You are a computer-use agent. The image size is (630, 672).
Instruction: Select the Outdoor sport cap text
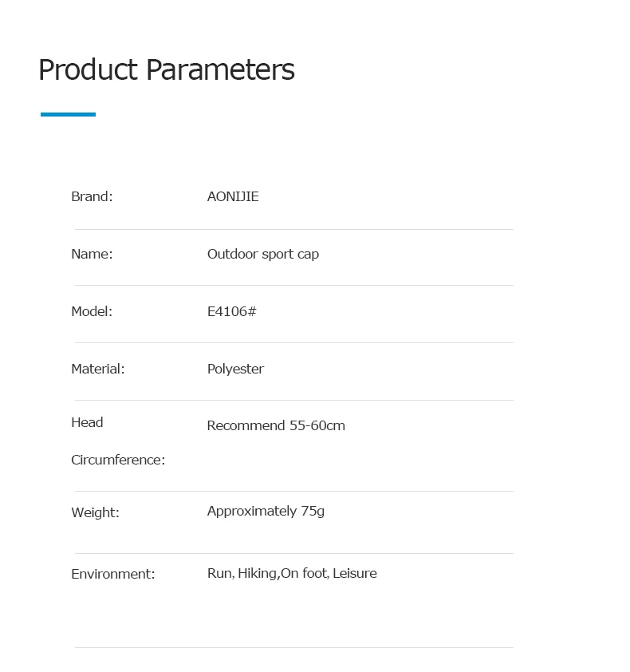tap(263, 254)
